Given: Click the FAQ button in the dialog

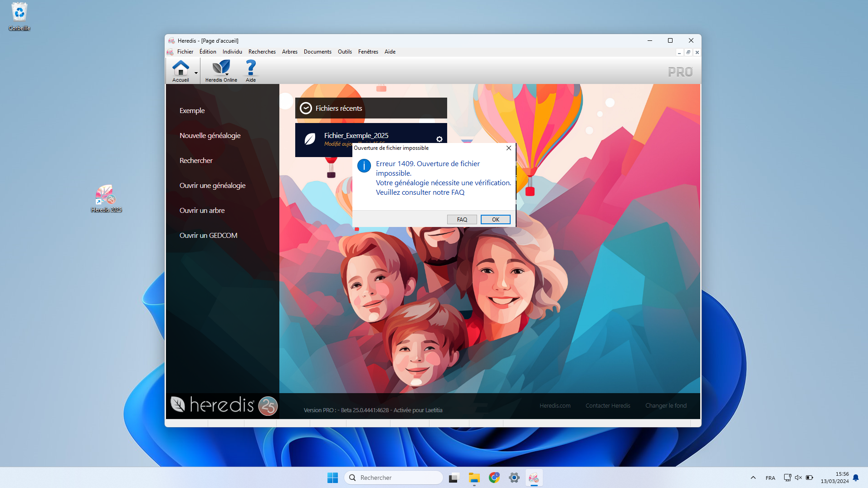Looking at the screenshot, I should [462, 220].
